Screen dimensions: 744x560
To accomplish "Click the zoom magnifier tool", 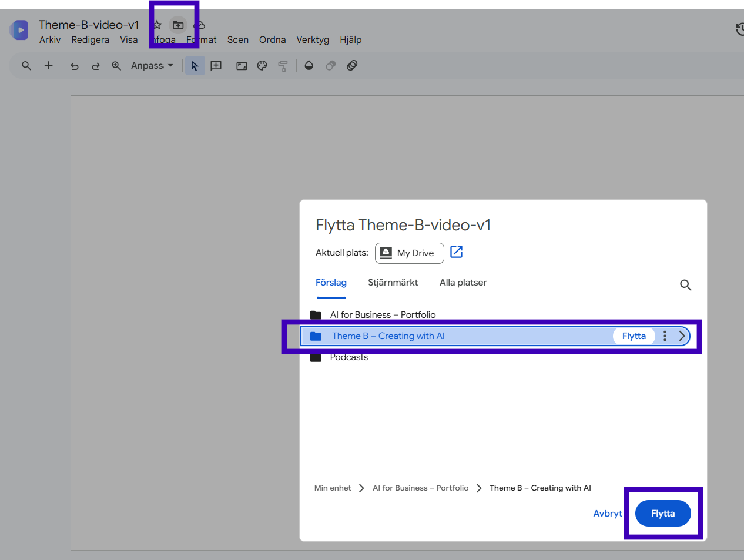I will 116,66.
